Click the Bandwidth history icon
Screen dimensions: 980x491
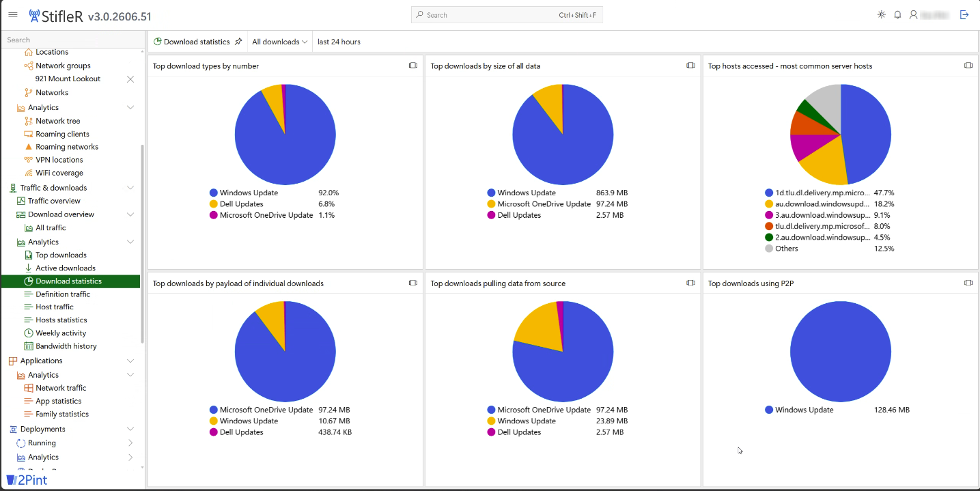click(x=29, y=346)
